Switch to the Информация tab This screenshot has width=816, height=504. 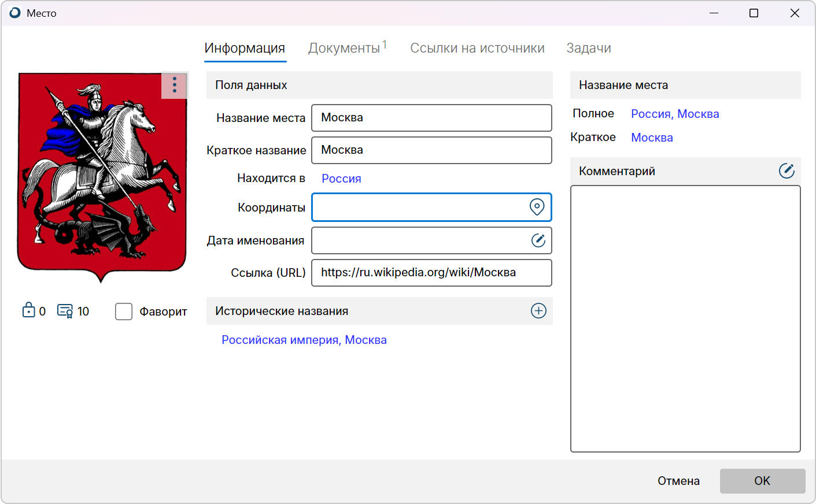[x=245, y=48]
